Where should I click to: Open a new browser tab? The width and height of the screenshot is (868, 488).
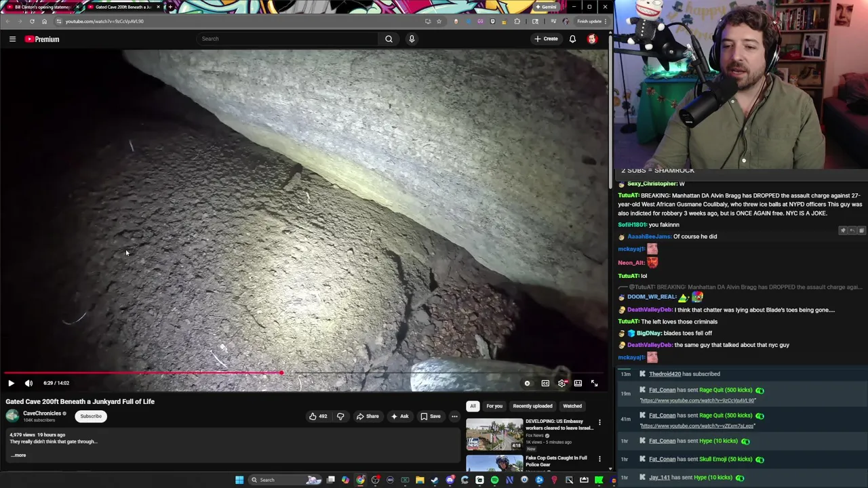170,7
